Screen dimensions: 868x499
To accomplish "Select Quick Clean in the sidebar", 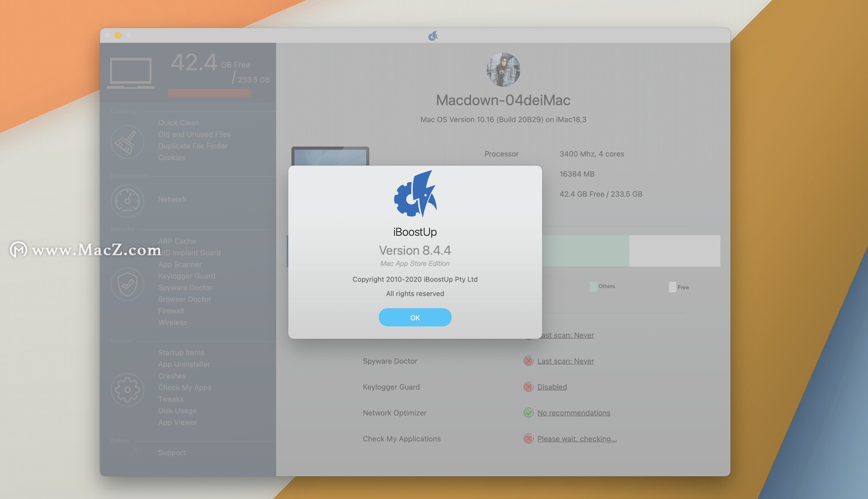I will pos(178,122).
